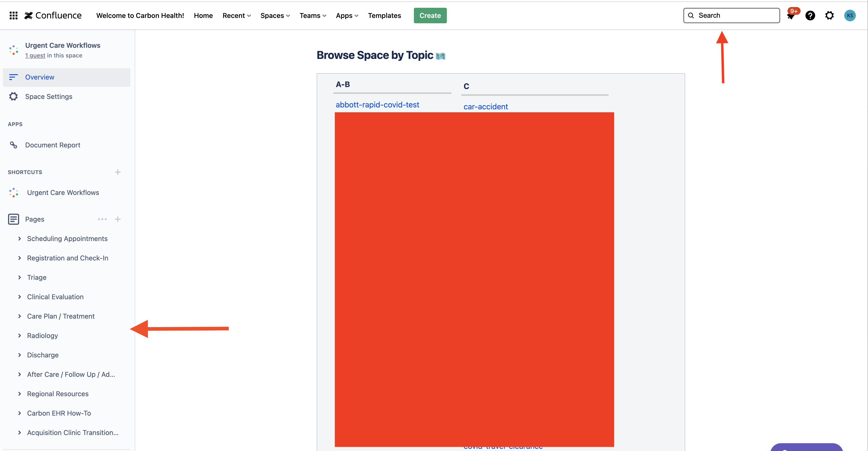Create a page with Pages plus icon

(x=118, y=219)
